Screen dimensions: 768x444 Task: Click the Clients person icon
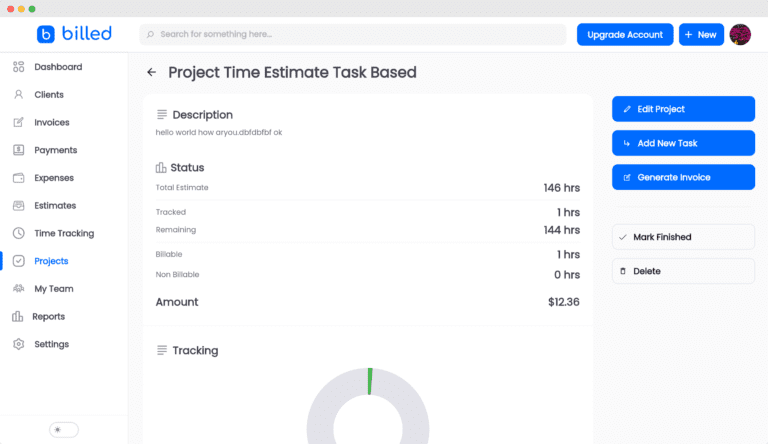point(19,95)
